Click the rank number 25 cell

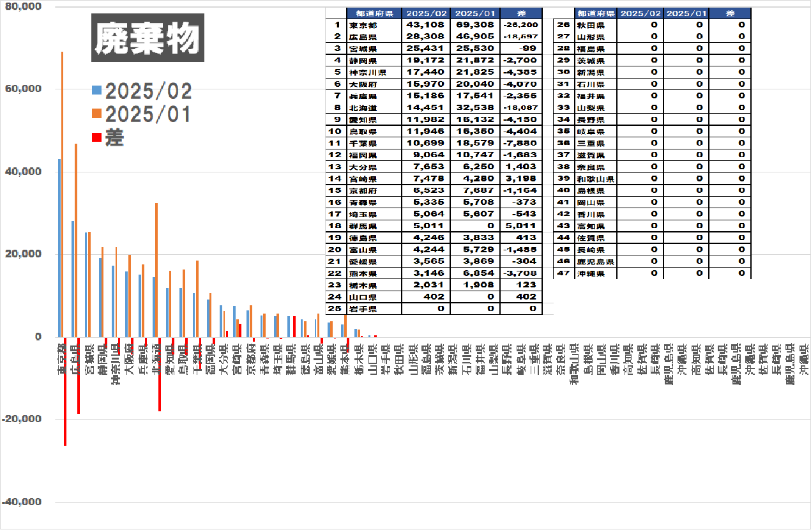[x=335, y=308]
